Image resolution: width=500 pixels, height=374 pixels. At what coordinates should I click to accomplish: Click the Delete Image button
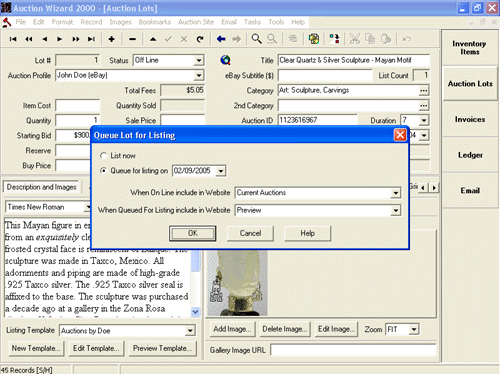click(x=284, y=329)
